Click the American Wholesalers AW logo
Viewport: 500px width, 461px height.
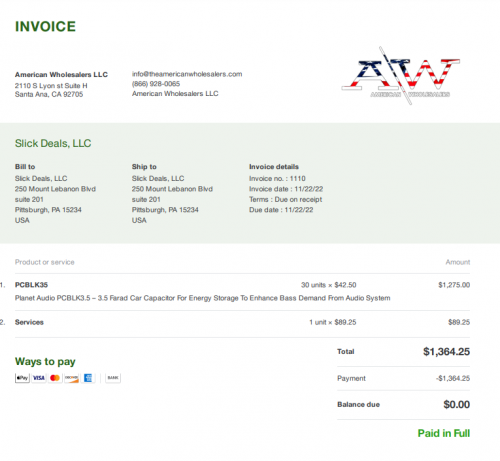[401, 75]
